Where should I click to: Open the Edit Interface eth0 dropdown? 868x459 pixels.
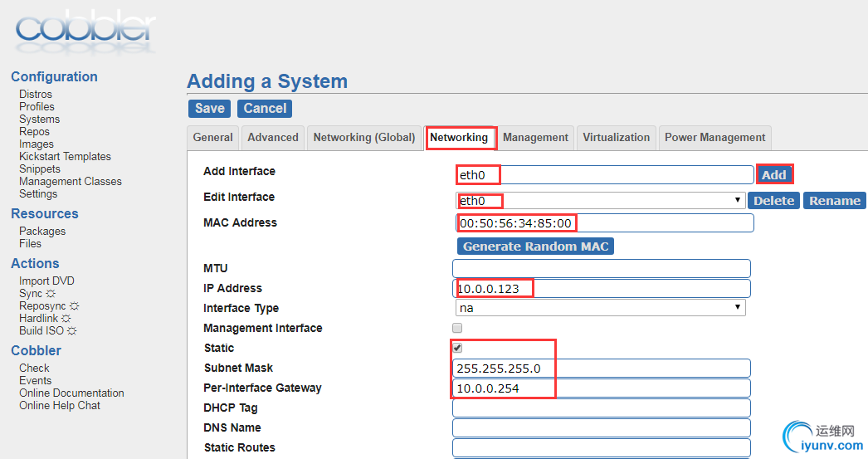pyautogui.click(x=600, y=200)
